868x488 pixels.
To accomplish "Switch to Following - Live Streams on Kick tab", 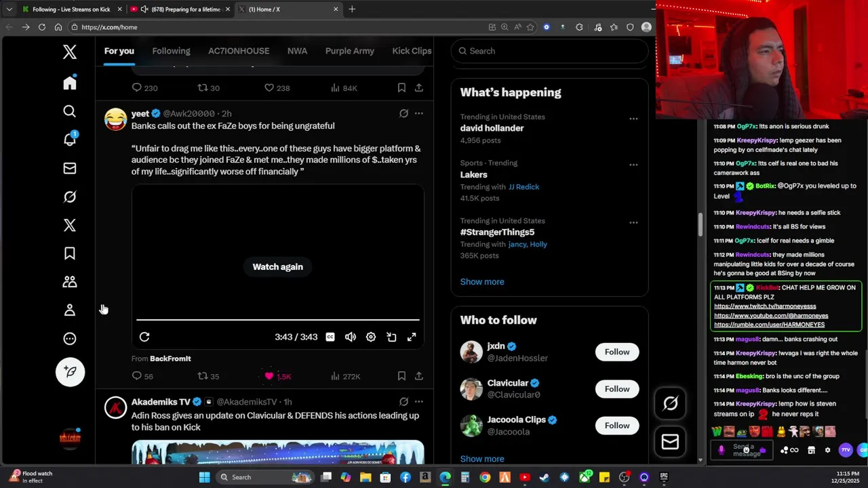I will click(x=70, y=9).
